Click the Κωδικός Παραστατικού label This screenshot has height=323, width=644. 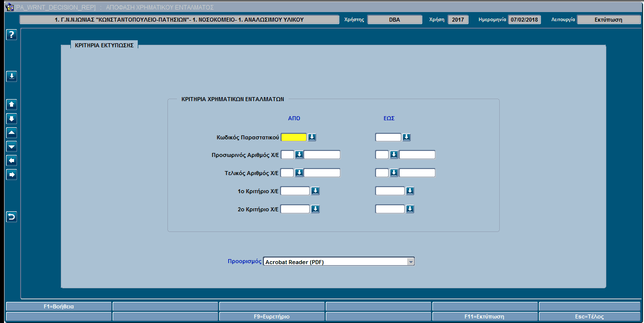[247, 137]
